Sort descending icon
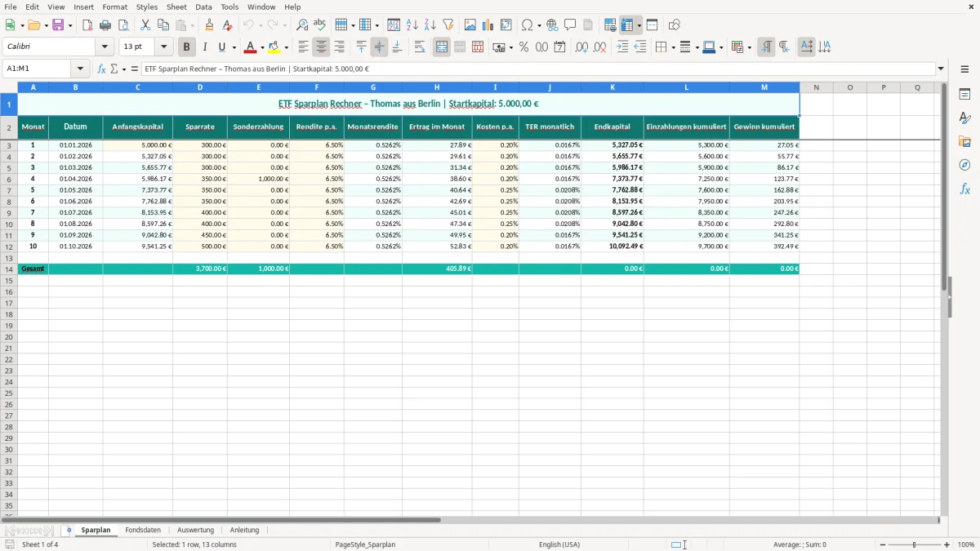The height and width of the screenshot is (551, 980). pyautogui.click(x=430, y=25)
